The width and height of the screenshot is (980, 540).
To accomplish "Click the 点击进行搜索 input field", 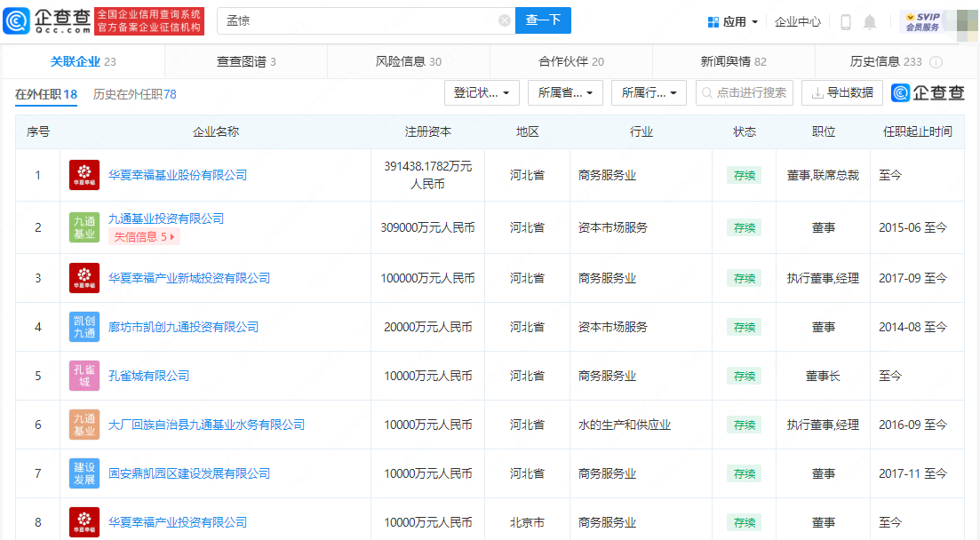I will pyautogui.click(x=745, y=92).
